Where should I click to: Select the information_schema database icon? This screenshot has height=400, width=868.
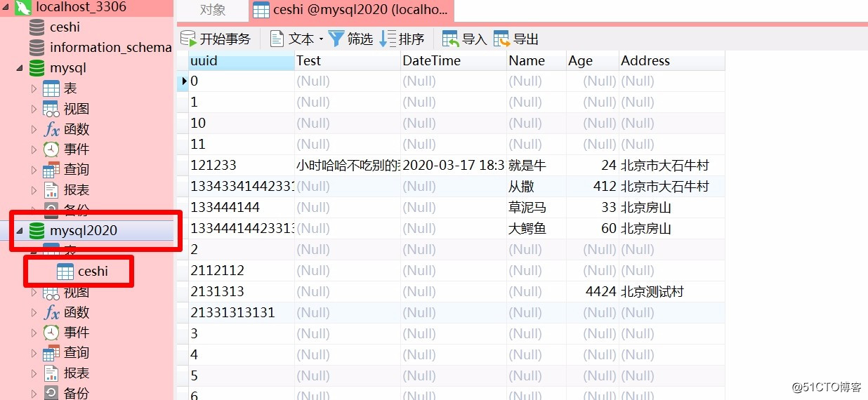coord(37,48)
